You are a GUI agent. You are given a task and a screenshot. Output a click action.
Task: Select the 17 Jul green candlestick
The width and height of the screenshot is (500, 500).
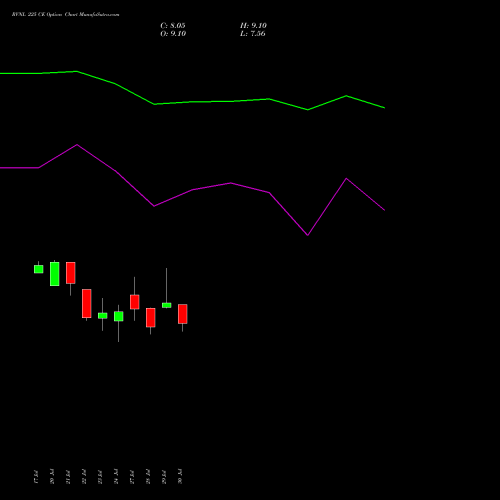click(39, 269)
